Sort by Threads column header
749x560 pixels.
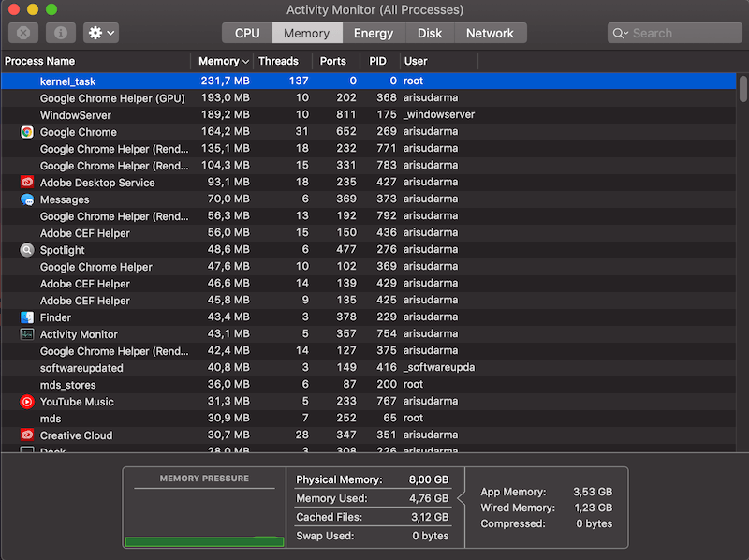283,61
